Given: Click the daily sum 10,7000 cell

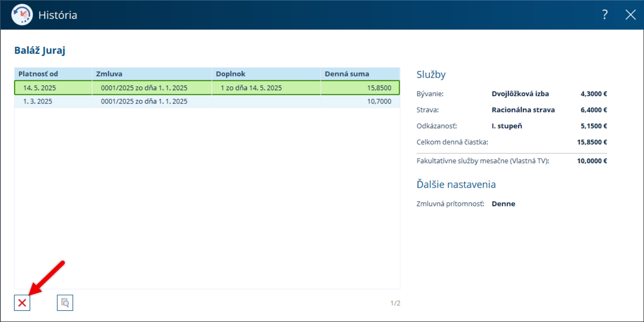Looking at the screenshot, I should (x=360, y=101).
